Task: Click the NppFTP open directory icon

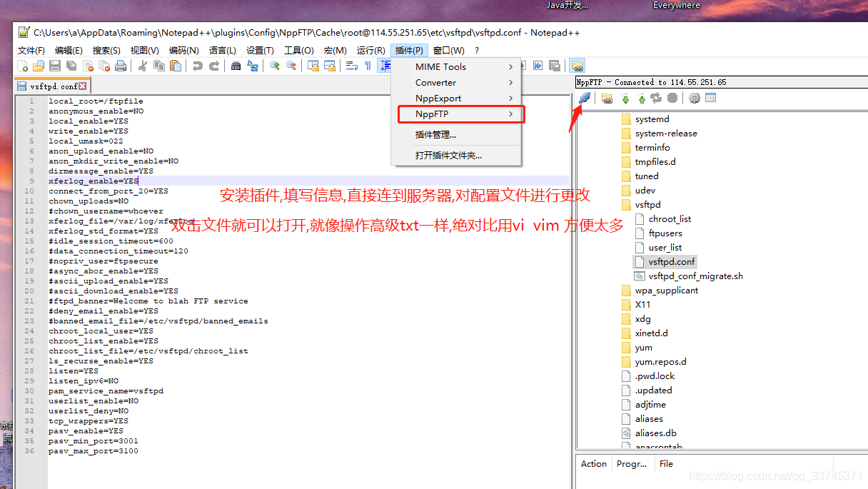Action: click(607, 99)
